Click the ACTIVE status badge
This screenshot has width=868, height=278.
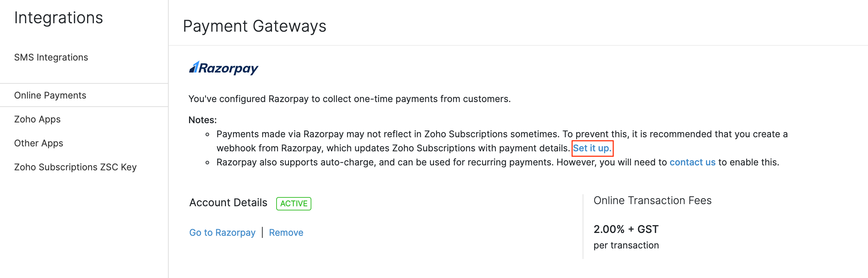[x=293, y=203]
